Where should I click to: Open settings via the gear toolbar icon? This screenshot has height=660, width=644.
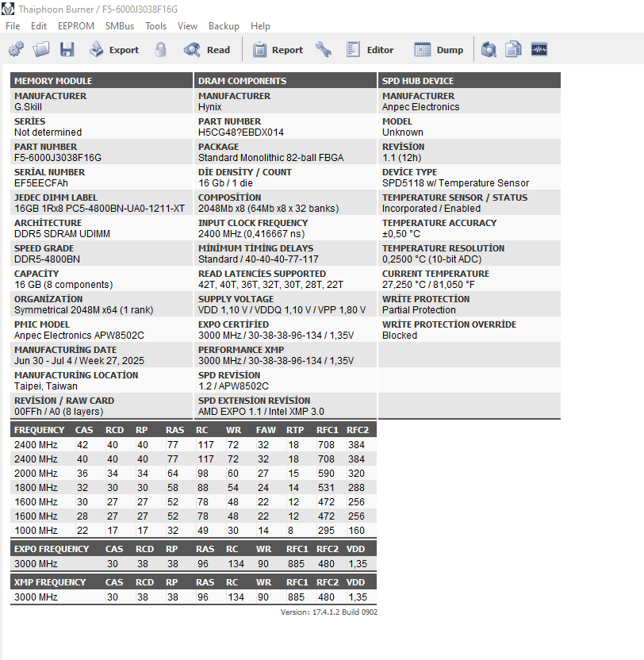point(16,49)
